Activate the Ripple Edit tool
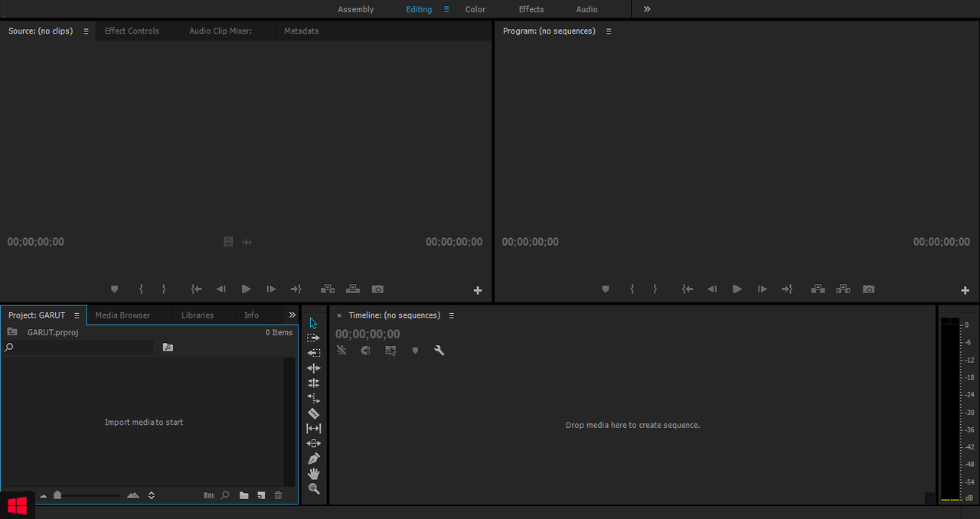980x519 pixels. point(313,368)
